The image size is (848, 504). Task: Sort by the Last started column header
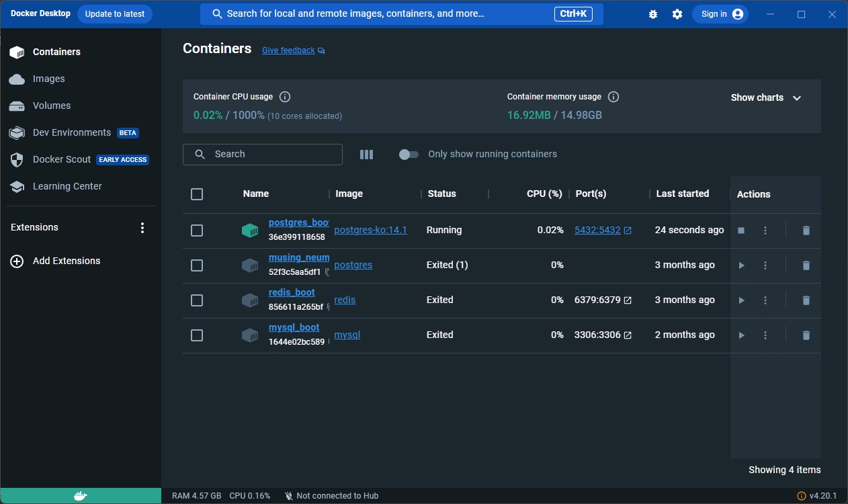tap(682, 194)
